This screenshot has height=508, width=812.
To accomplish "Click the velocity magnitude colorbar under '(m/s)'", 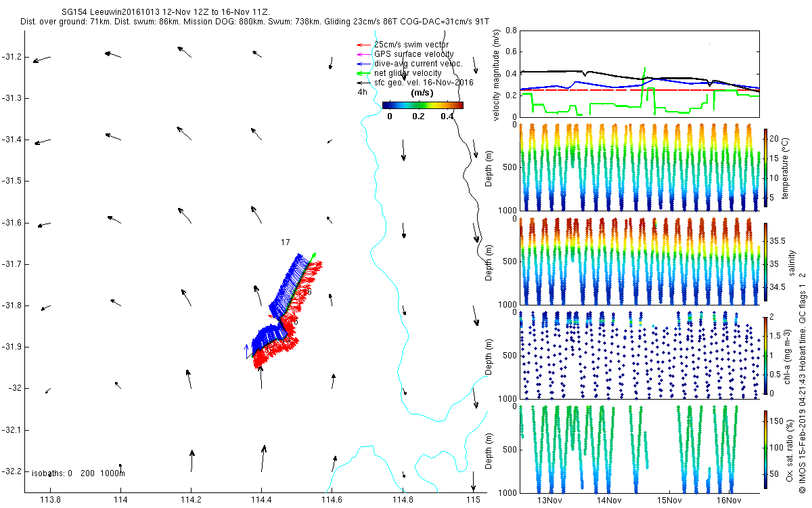I will tap(422, 105).
